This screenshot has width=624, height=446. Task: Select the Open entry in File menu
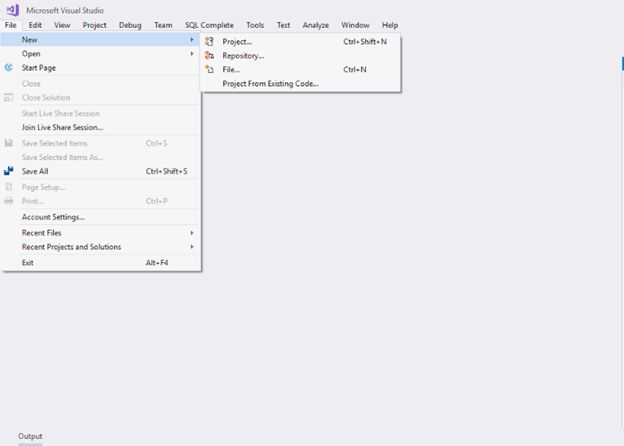click(100, 53)
